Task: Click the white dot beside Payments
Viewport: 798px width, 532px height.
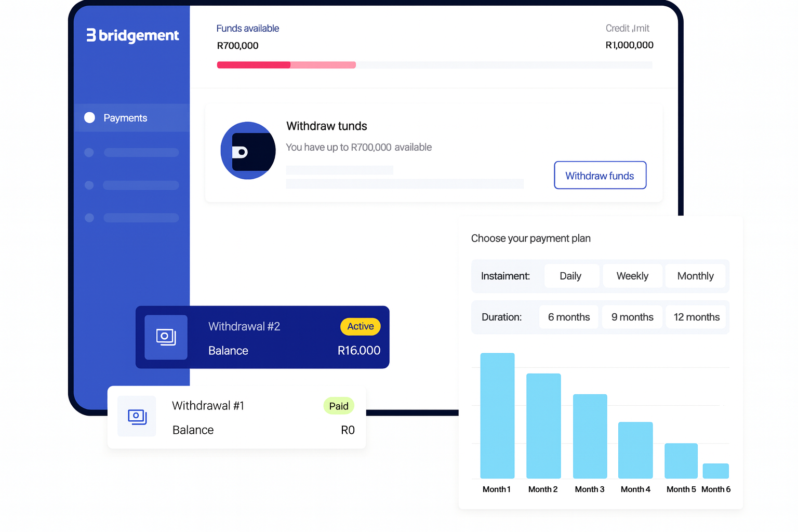Action: tap(90, 118)
